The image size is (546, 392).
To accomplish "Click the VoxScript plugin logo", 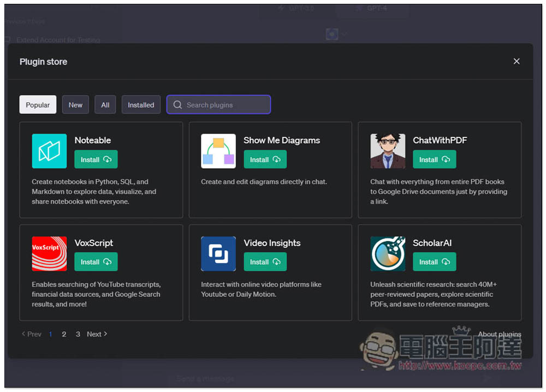I will pos(49,254).
